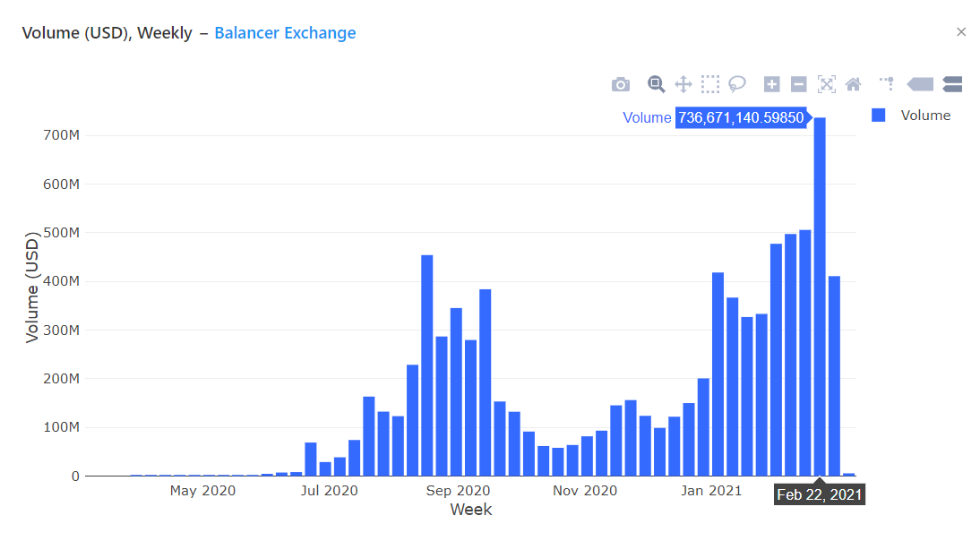This screenshot has width=980, height=541.
Task: Select the Box Select tool
Action: (710, 83)
